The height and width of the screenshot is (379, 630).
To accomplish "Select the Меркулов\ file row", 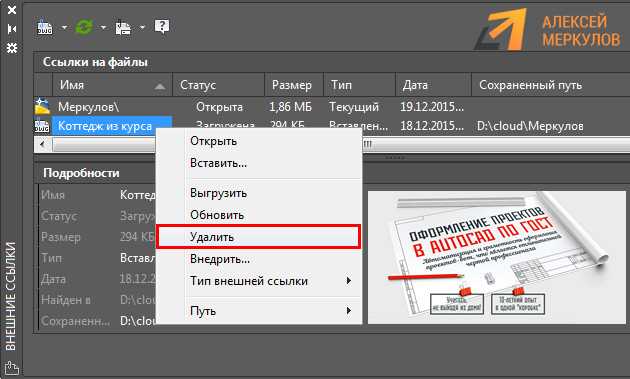I will point(332,107).
